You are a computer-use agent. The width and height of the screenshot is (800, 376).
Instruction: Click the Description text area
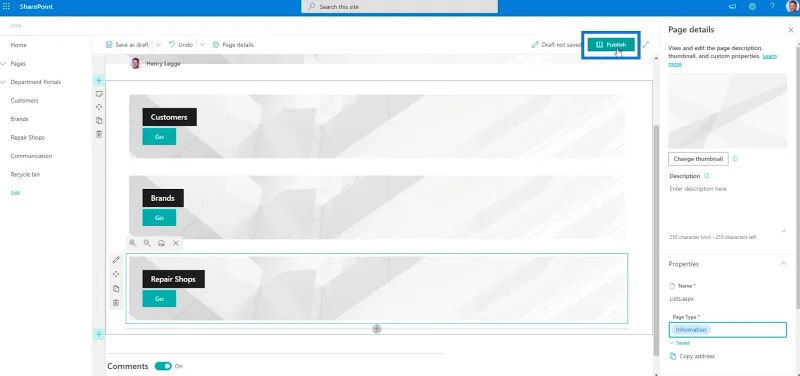(728, 208)
